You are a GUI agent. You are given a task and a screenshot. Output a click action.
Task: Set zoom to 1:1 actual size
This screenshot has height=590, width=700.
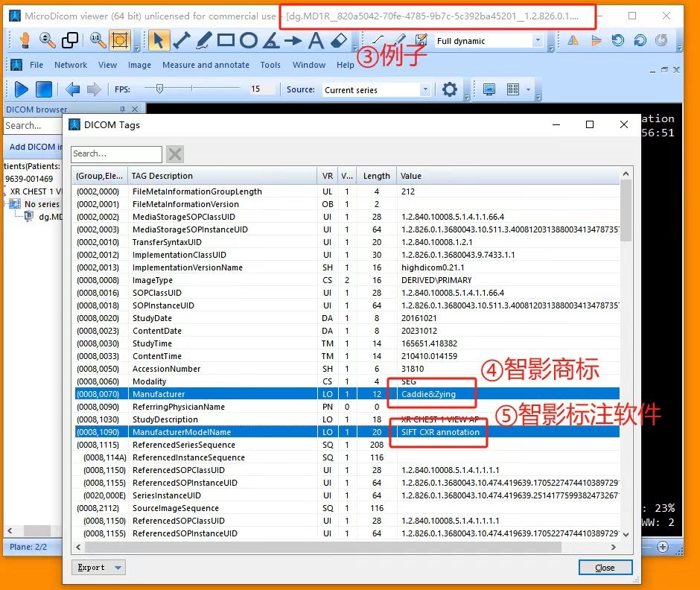(x=98, y=40)
